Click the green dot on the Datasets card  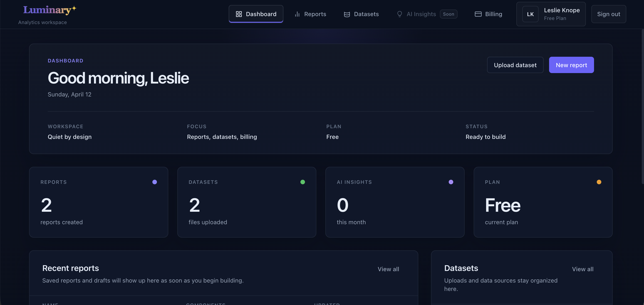coord(303,182)
